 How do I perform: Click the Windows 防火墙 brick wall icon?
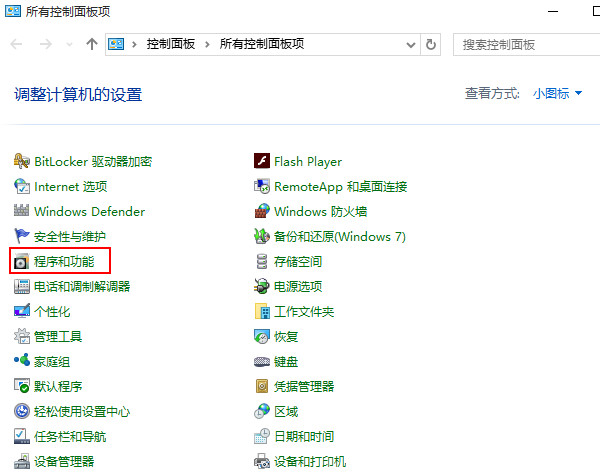point(262,211)
